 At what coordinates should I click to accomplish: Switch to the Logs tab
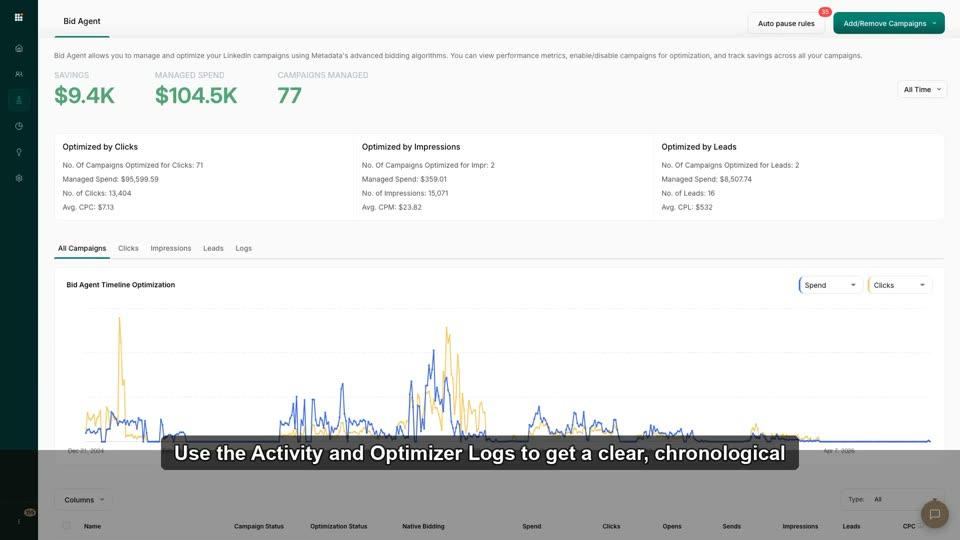coord(244,249)
